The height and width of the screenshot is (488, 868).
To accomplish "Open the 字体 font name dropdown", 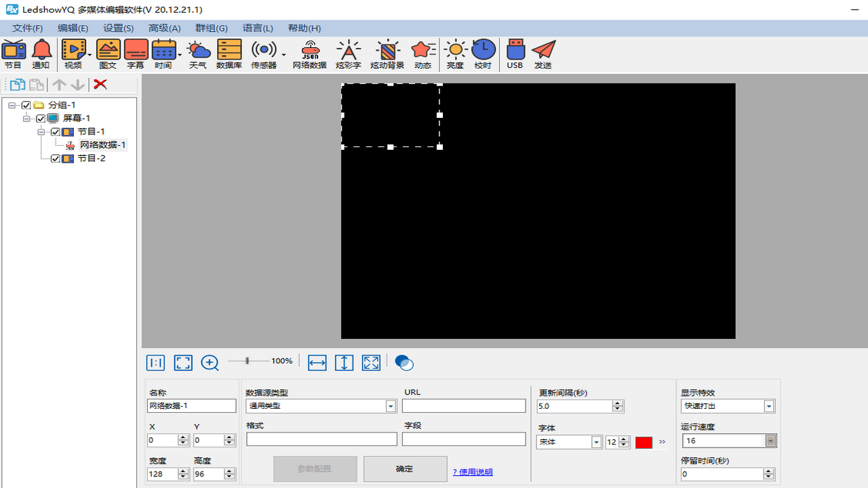I will coord(596,442).
